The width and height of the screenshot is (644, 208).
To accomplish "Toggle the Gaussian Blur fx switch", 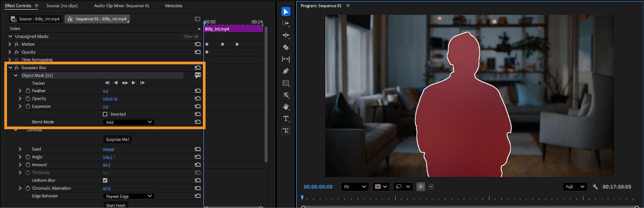I will coord(17,68).
